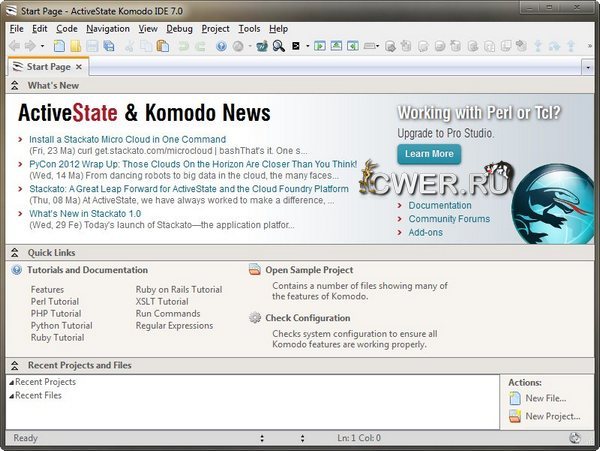Click the Copy toolbar icon
The height and width of the screenshot is (451, 600).
coord(146,46)
